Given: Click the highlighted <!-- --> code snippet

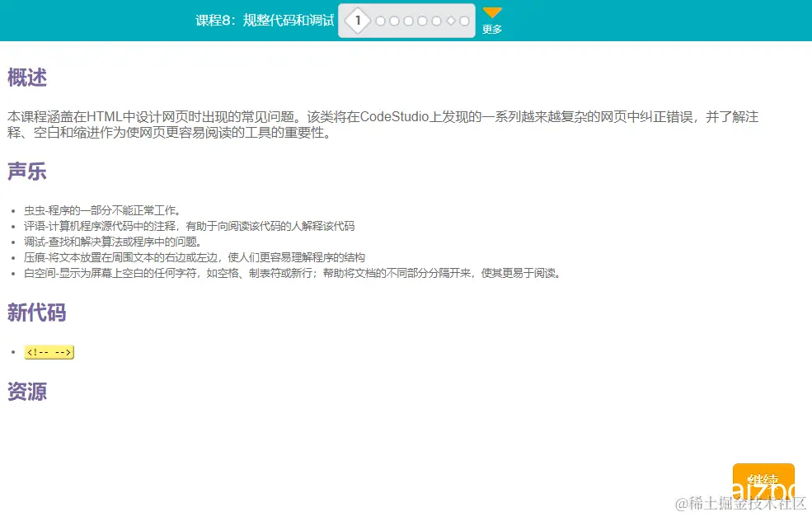Looking at the screenshot, I should pos(49,352).
